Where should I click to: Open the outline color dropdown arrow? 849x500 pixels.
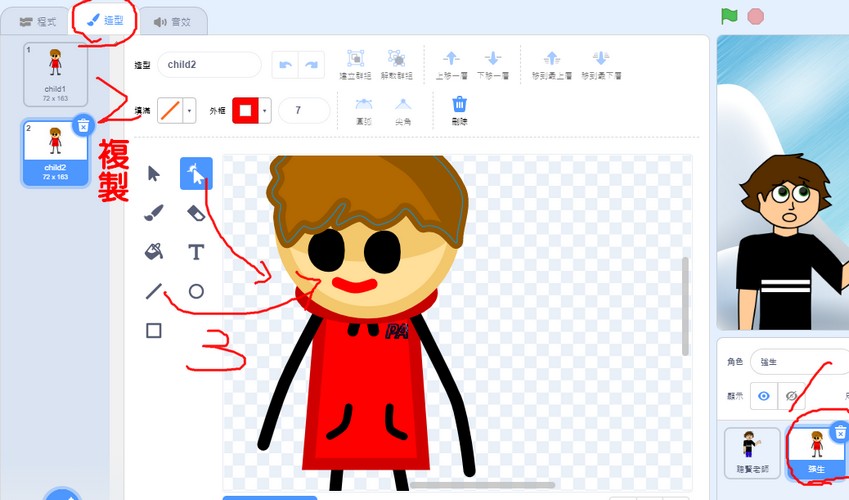(265, 111)
